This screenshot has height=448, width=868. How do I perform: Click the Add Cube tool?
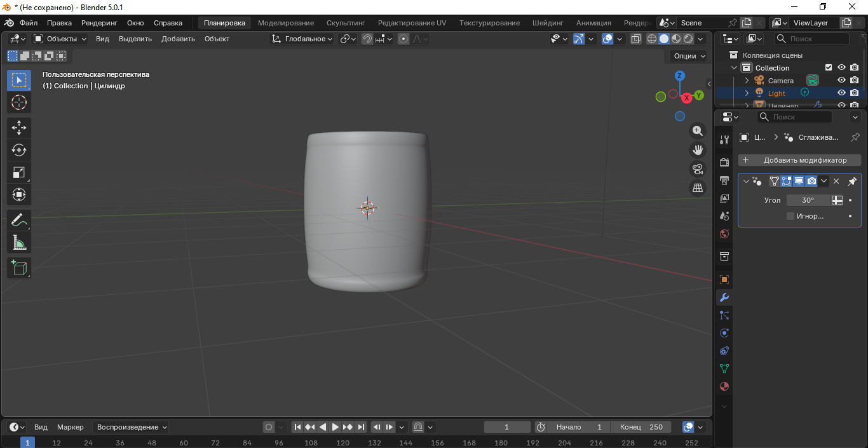(18, 268)
